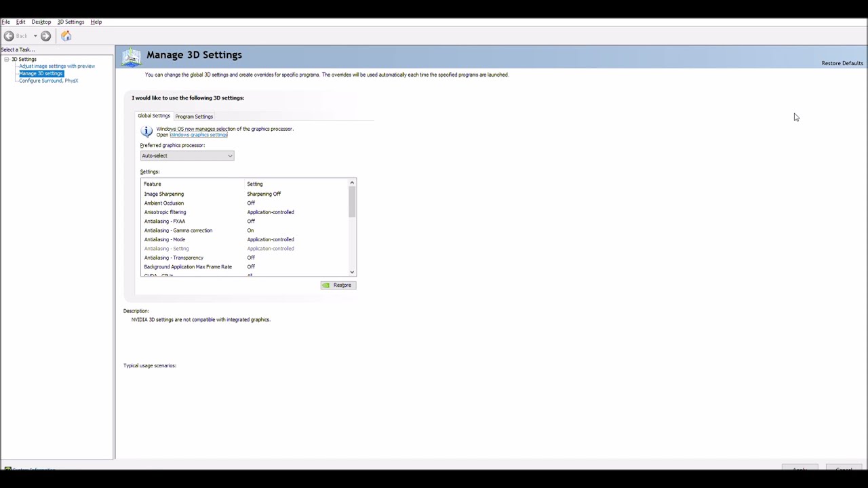Open Configure Surround, PhysX
Image resolution: width=868 pixels, height=488 pixels.
tap(48, 81)
